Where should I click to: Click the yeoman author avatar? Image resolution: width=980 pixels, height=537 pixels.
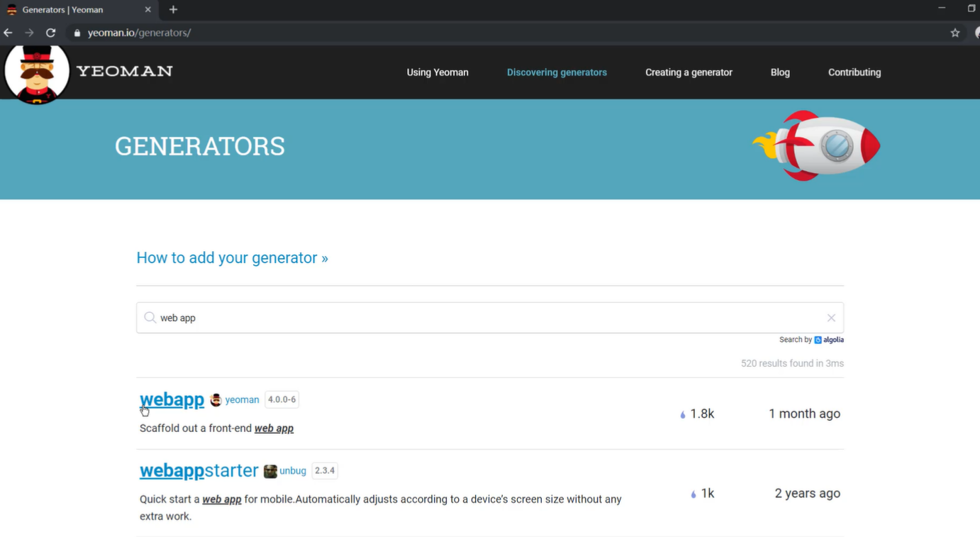(216, 400)
